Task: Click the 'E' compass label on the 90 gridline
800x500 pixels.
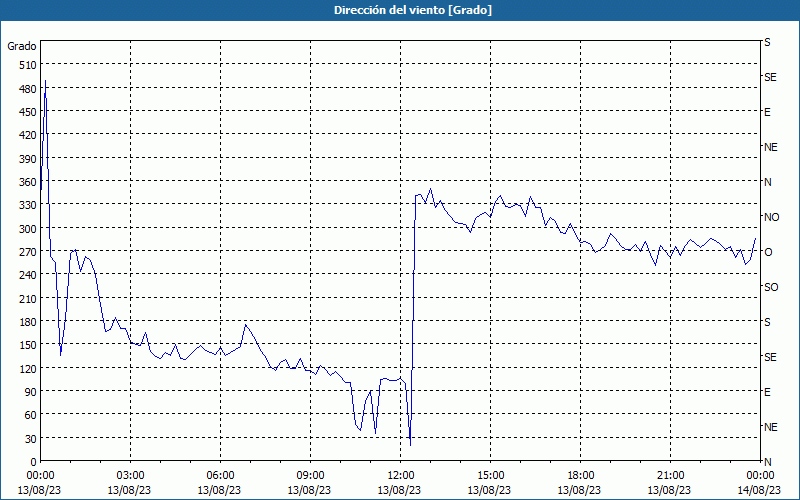Action: (767, 392)
